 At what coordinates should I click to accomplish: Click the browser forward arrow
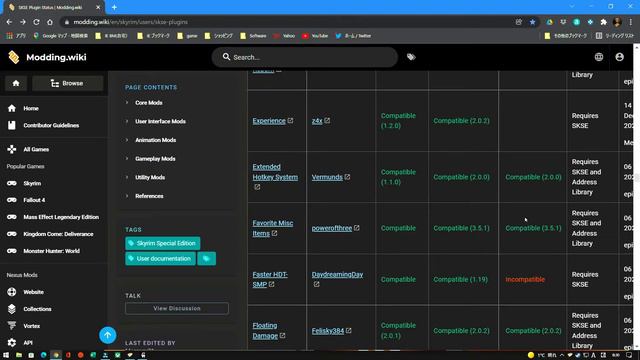click(x=23, y=22)
